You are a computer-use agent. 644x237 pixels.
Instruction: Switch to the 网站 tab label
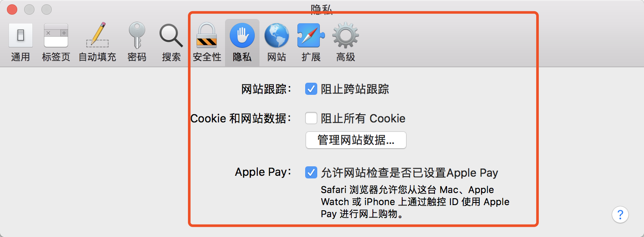[x=276, y=57]
